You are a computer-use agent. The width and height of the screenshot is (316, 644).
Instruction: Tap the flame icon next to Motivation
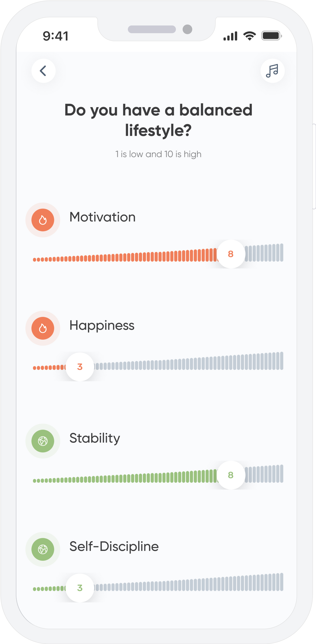[43, 220]
